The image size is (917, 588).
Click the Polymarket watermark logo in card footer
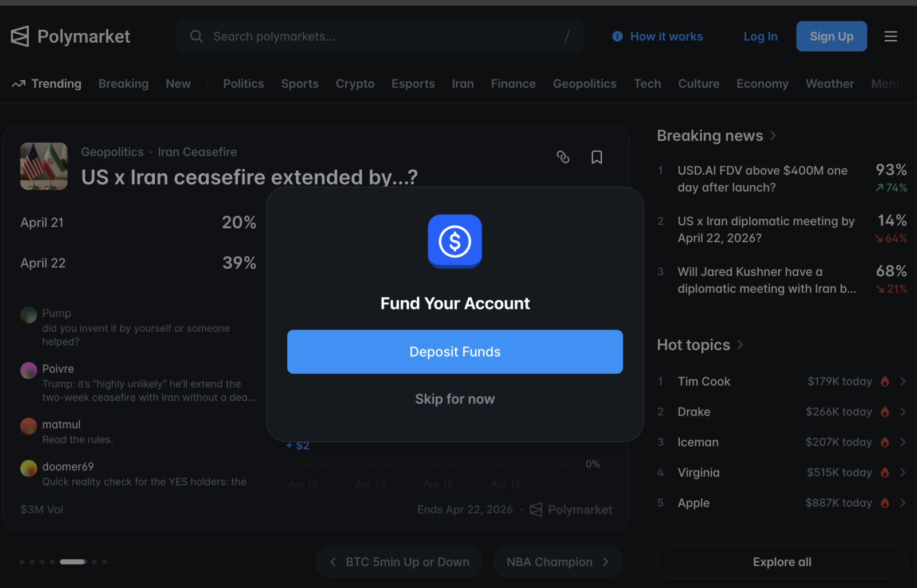tap(536, 509)
